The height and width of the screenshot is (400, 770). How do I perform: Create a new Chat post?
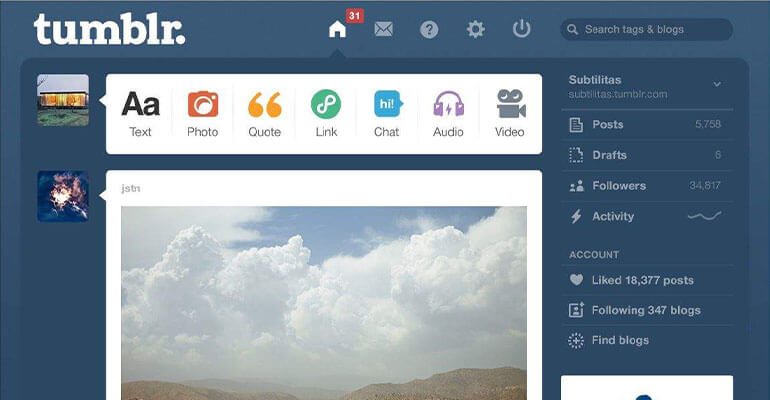tap(386, 113)
